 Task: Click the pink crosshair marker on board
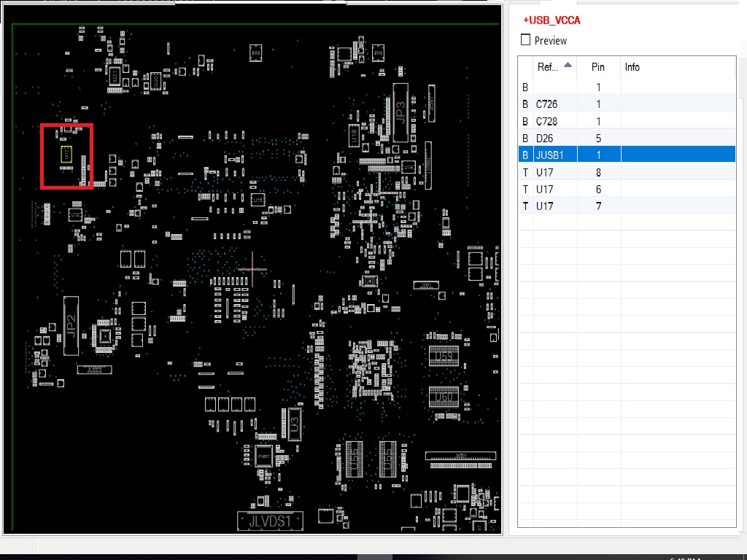[252, 270]
